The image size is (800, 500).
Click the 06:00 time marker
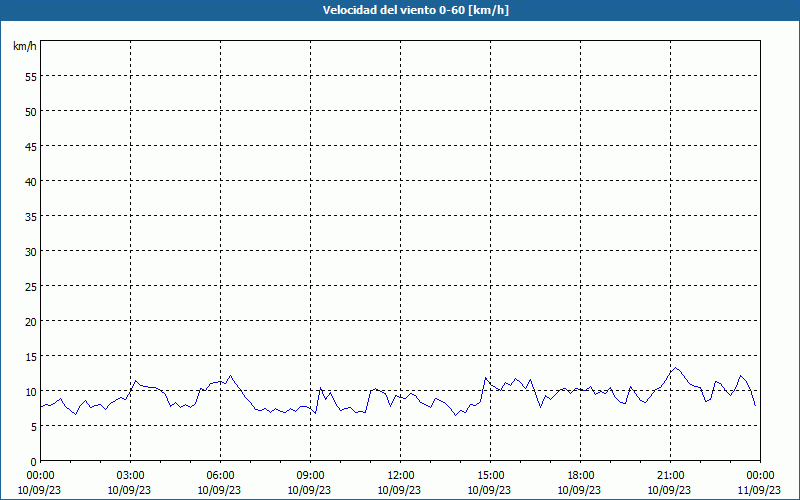click(x=220, y=475)
